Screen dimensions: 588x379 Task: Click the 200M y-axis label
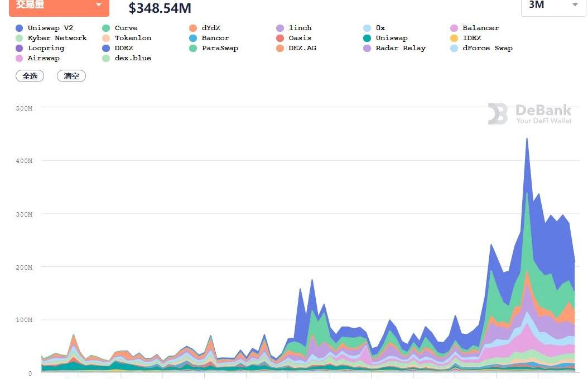click(24, 267)
